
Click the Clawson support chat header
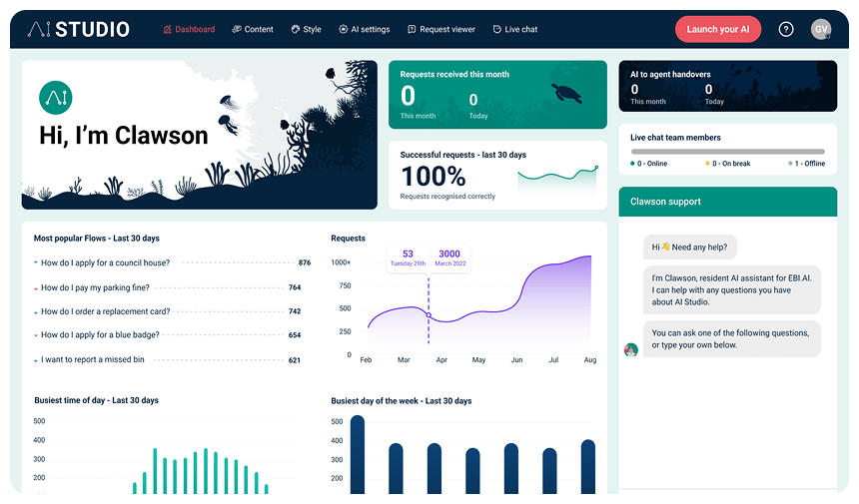pyautogui.click(x=727, y=202)
